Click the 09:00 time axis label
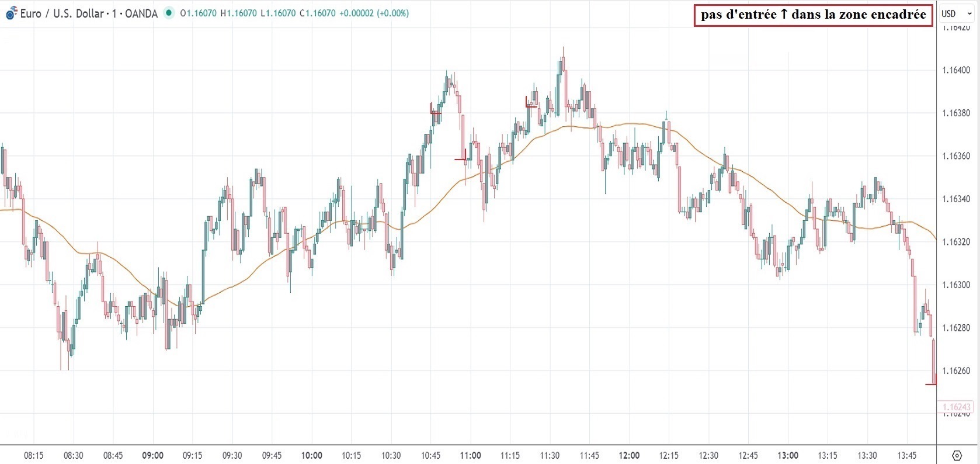This screenshot has width=980, height=464. pos(153,455)
